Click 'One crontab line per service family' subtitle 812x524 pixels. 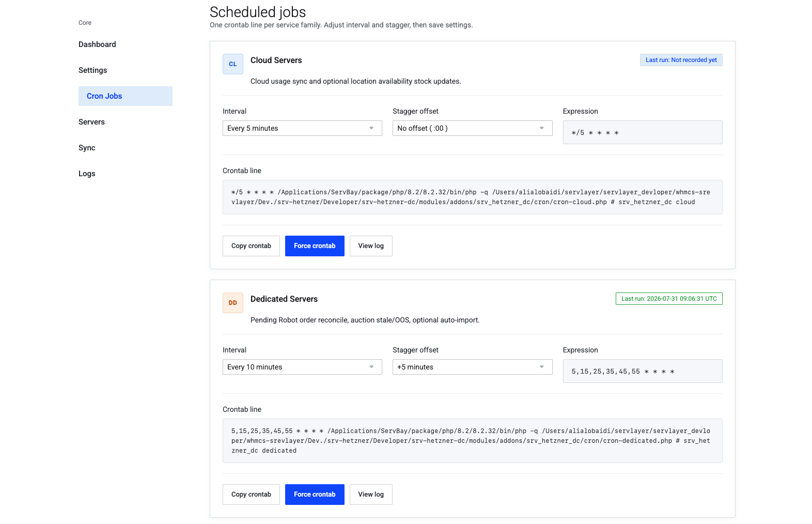(341, 25)
